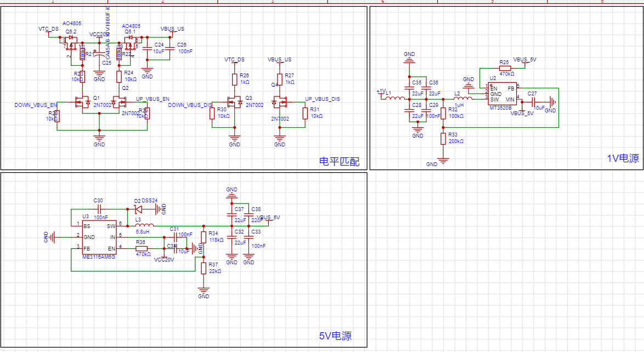Select the U2 MT3520B regulator chip
This screenshot has width=644, height=352.
502,94
